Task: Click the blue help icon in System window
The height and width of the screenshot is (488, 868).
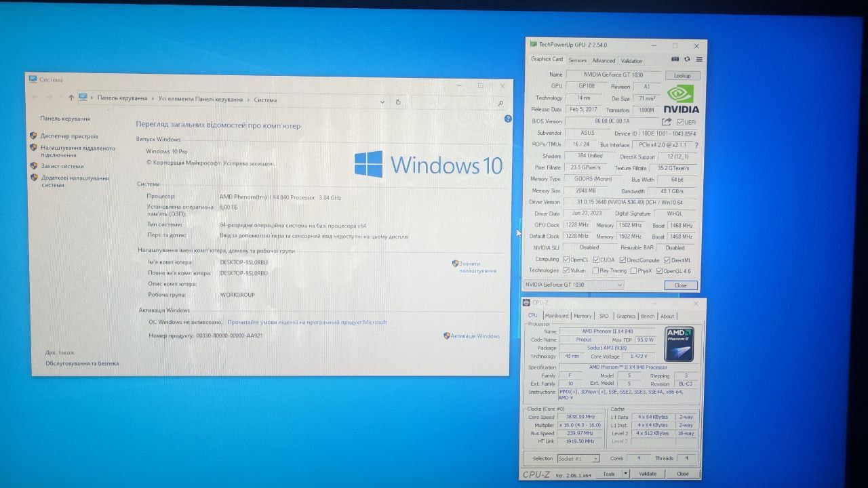Action: click(x=508, y=119)
